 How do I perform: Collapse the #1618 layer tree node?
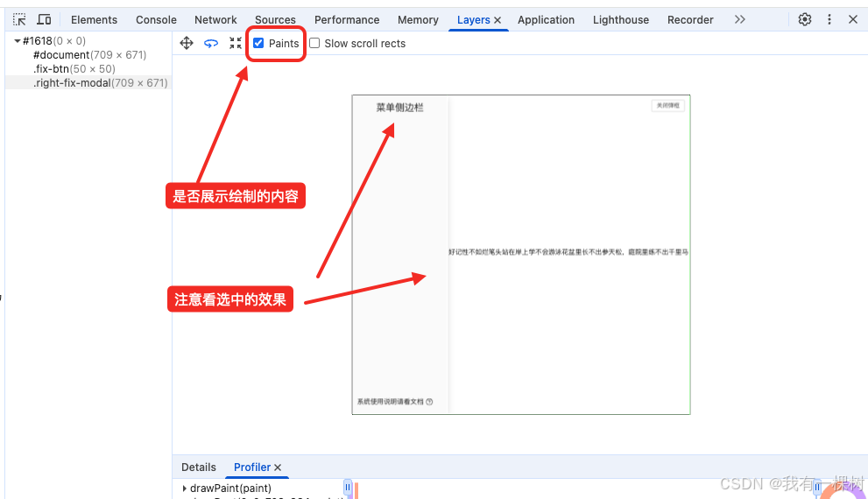pyautogui.click(x=18, y=41)
